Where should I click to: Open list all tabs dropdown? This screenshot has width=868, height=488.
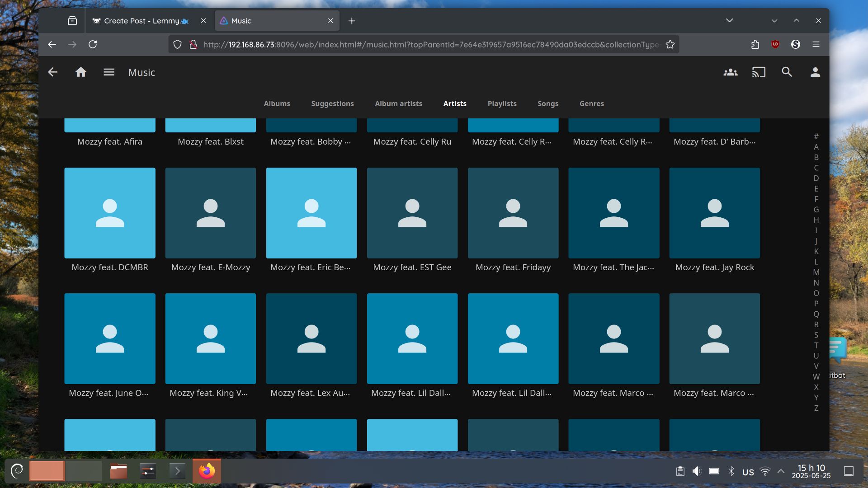[729, 21]
